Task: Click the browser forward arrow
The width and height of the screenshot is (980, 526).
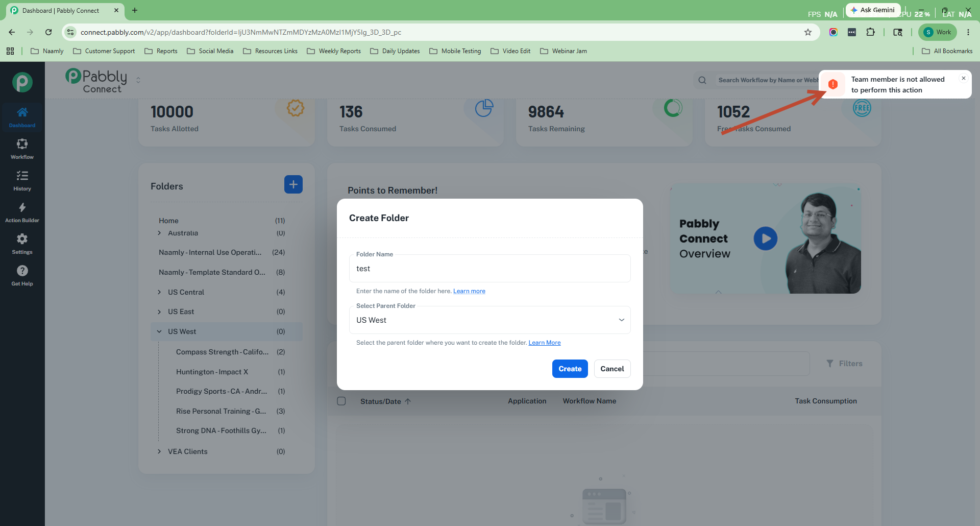Action: 30,32
